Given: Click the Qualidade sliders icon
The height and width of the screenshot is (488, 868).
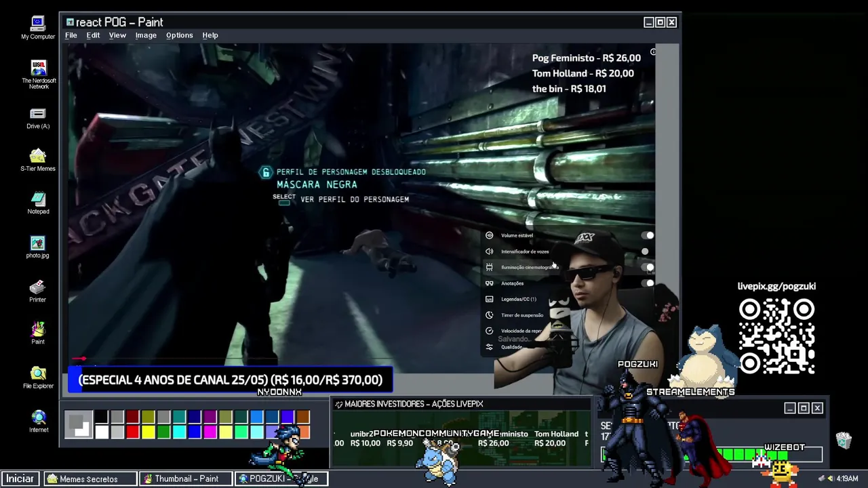Looking at the screenshot, I should 489,347.
